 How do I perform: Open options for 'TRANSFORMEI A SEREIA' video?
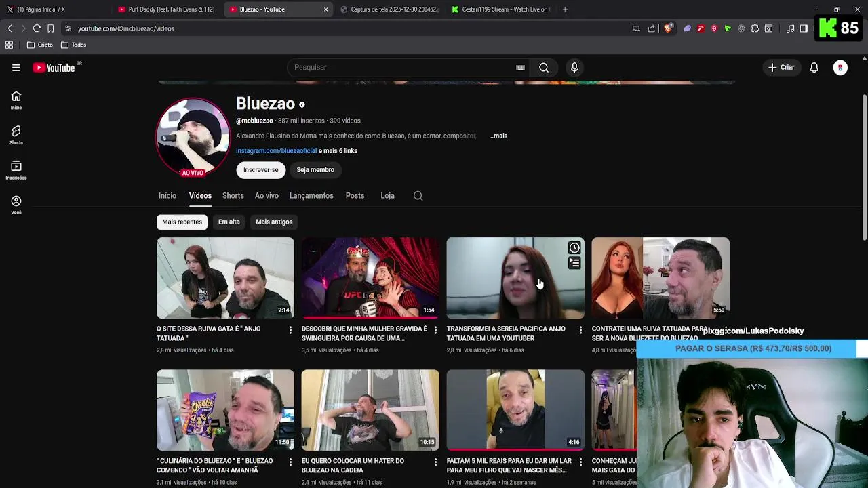pos(580,330)
